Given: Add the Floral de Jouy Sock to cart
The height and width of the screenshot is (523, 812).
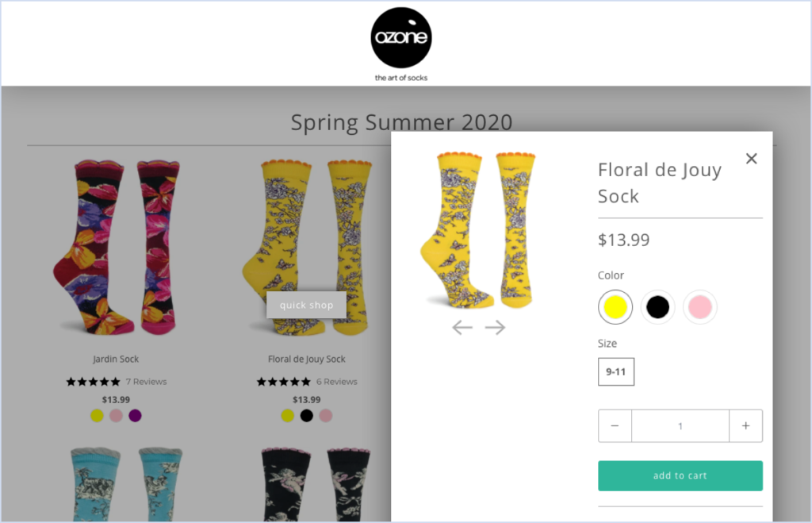Looking at the screenshot, I should click(680, 475).
